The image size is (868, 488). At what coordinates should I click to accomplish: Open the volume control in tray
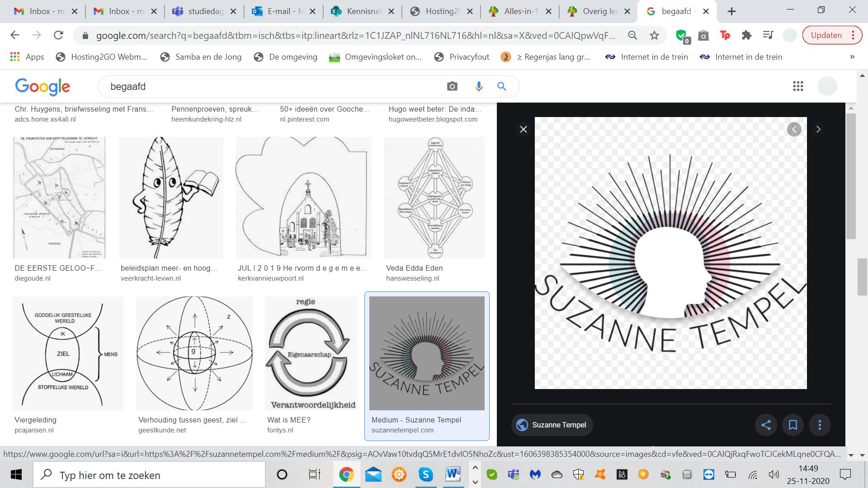point(774,475)
